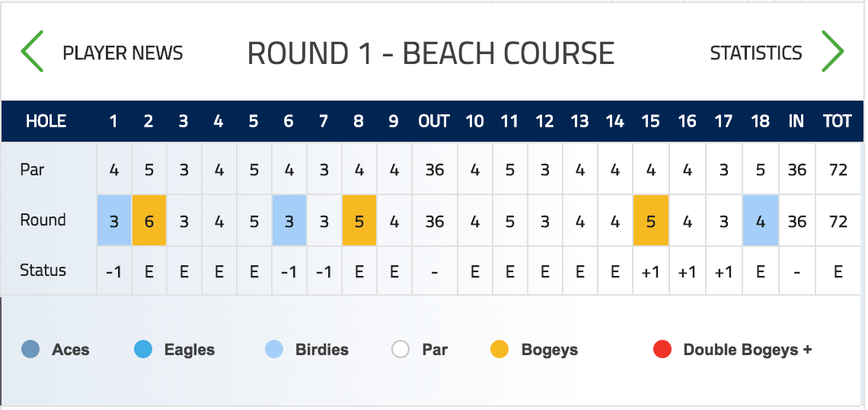Select the birdie score on hole 6
Viewport: 868px width, 410px height.
289,220
